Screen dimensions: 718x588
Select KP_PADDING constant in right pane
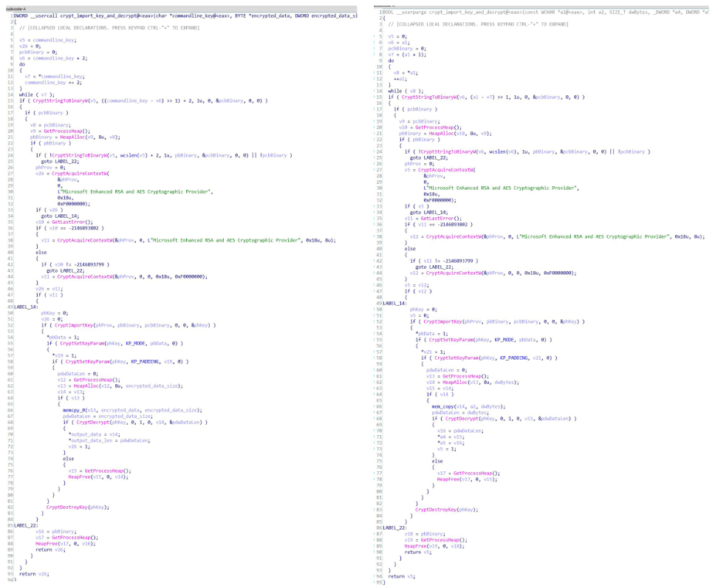click(x=513, y=358)
